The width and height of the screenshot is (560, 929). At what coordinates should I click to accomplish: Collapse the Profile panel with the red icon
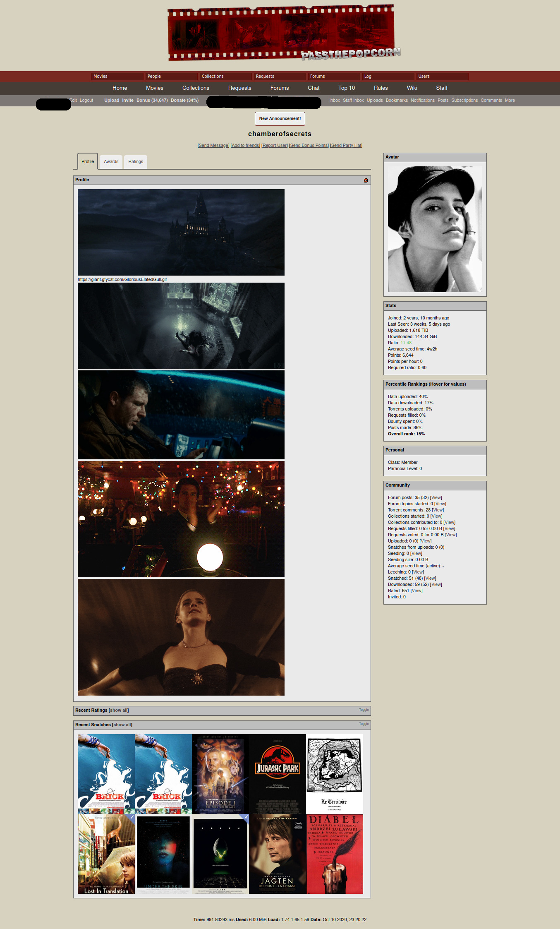(x=366, y=180)
